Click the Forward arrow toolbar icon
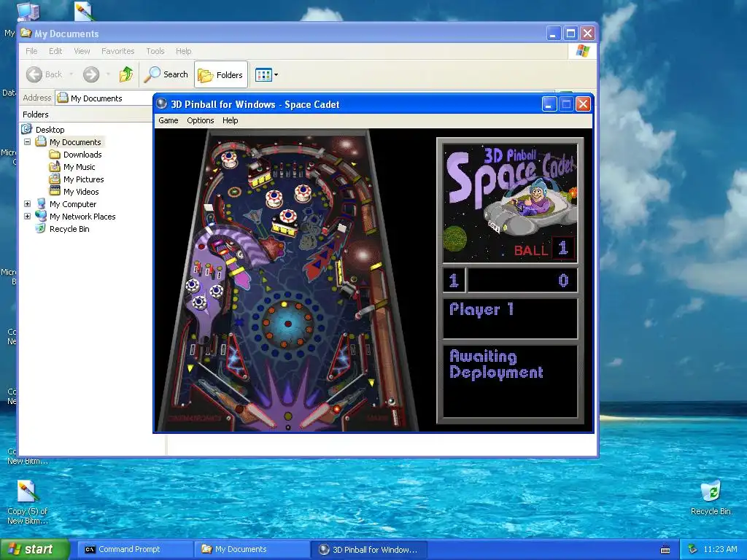 pyautogui.click(x=91, y=74)
